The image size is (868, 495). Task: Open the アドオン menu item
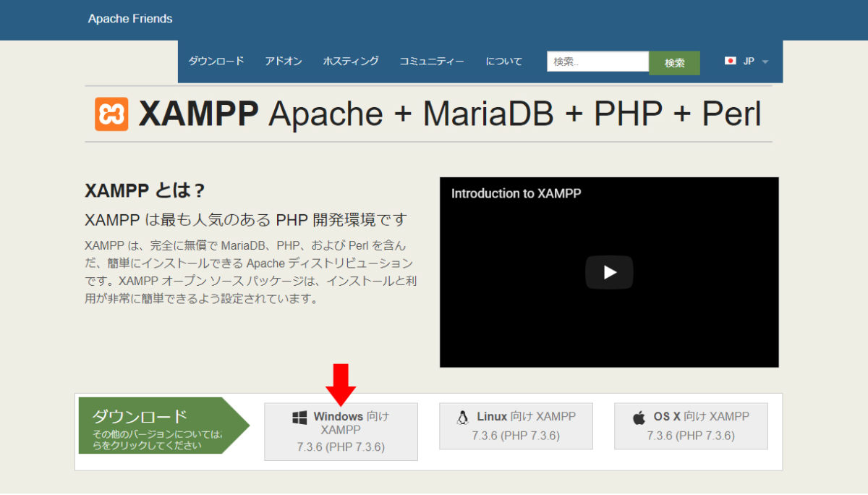(284, 62)
